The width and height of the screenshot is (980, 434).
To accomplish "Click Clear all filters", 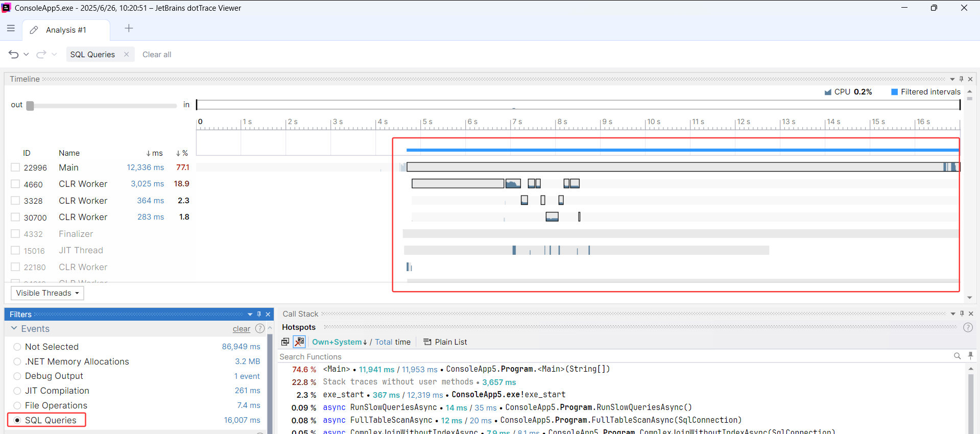I will pyautogui.click(x=157, y=54).
